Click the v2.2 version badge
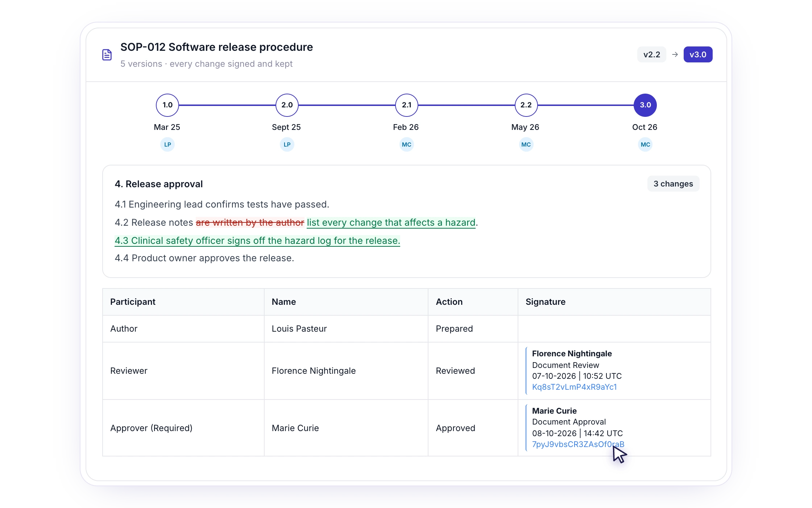 652,54
